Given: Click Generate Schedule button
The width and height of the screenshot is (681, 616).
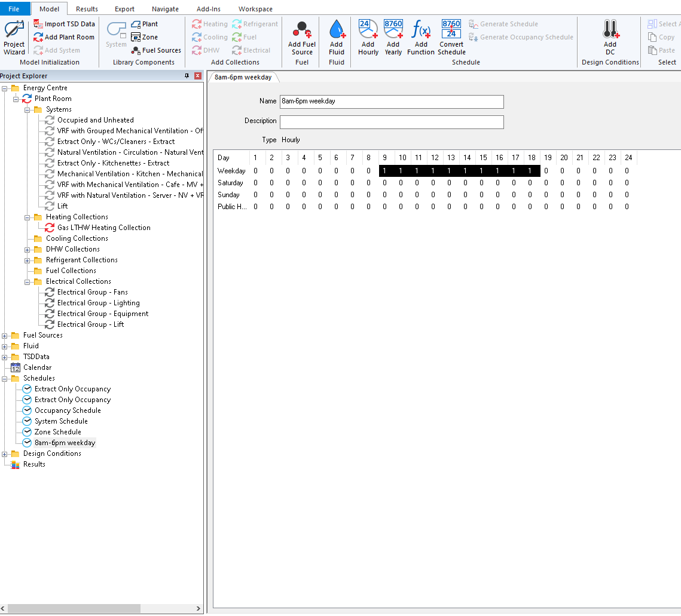Looking at the screenshot, I should [x=503, y=24].
